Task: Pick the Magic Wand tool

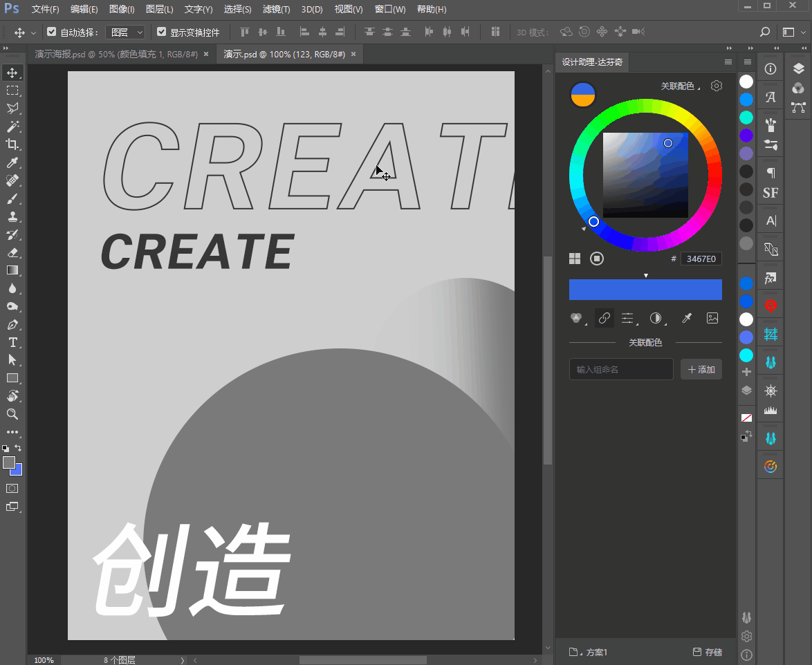Action: click(12, 127)
